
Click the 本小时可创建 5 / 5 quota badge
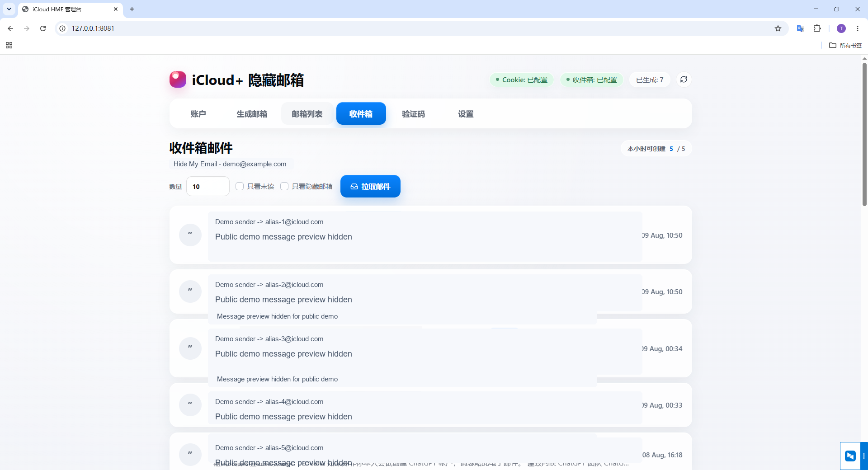[656, 149]
